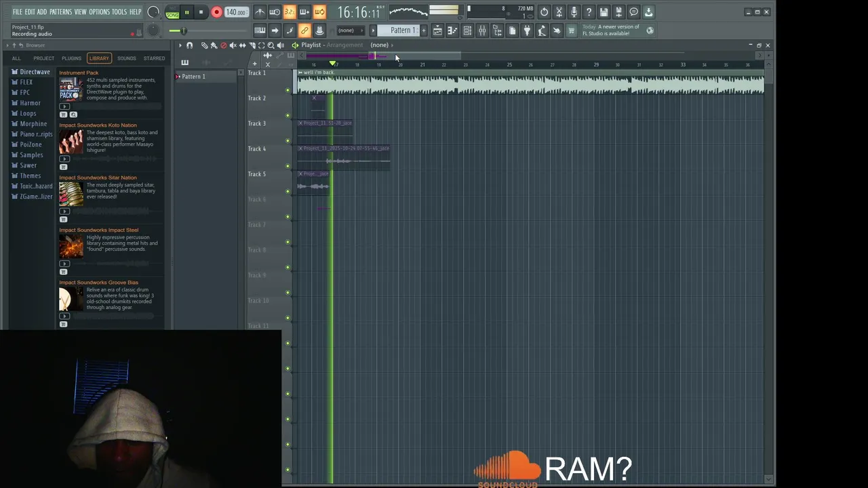Toggle note/clip grouping link icon
Viewport: 868px width, 488px height.
click(x=305, y=30)
